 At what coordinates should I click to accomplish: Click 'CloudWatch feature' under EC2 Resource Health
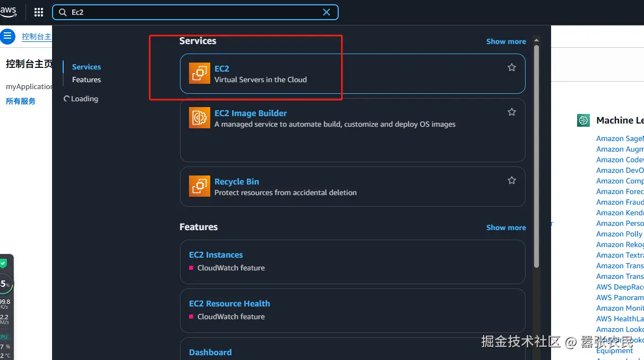[231, 317]
